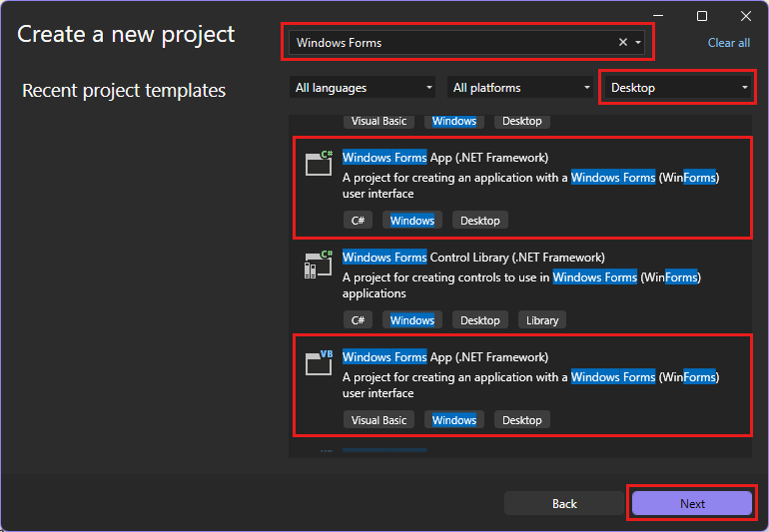The height and width of the screenshot is (532, 769).
Task: Click the C# Windows Forms App template icon
Action: [x=319, y=164]
